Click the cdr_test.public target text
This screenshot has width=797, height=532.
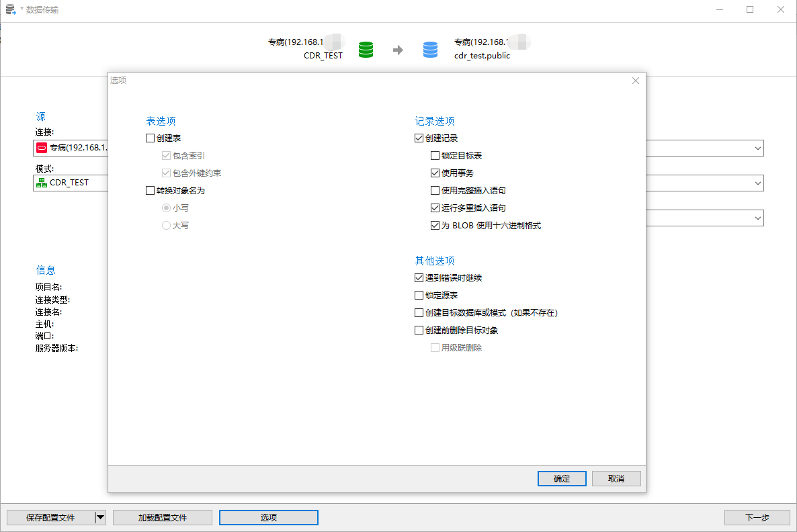[482, 55]
